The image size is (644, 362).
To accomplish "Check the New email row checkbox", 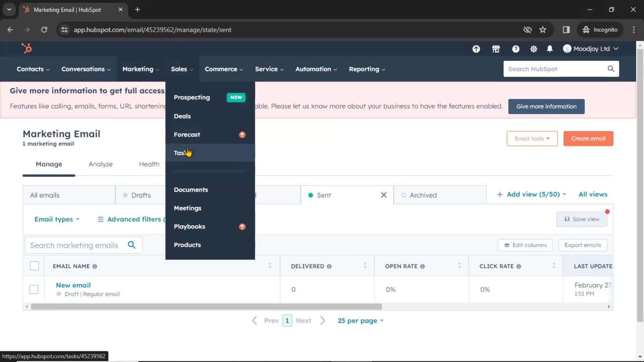I will [34, 289].
